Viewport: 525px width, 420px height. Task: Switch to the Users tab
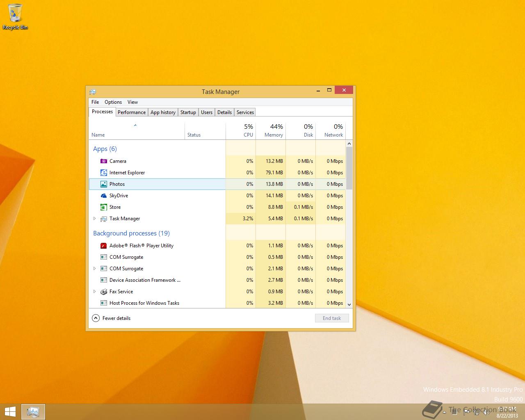point(207,112)
